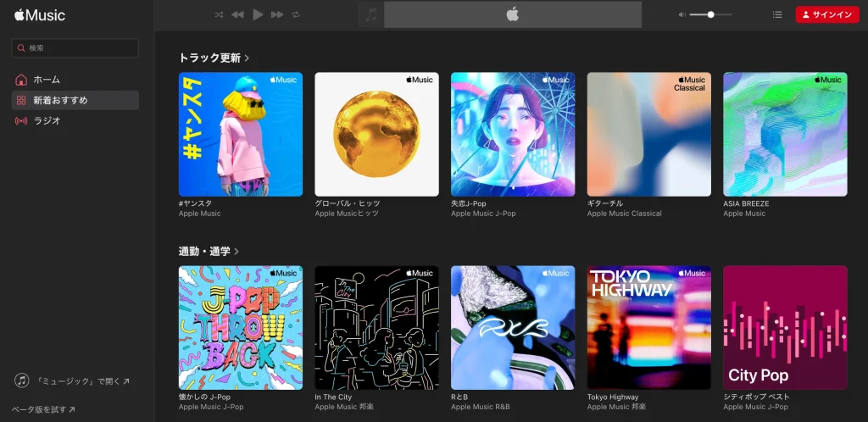This screenshot has width=868, height=422.
Task: Open ラジオ from the sidebar
Action: [x=47, y=121]
